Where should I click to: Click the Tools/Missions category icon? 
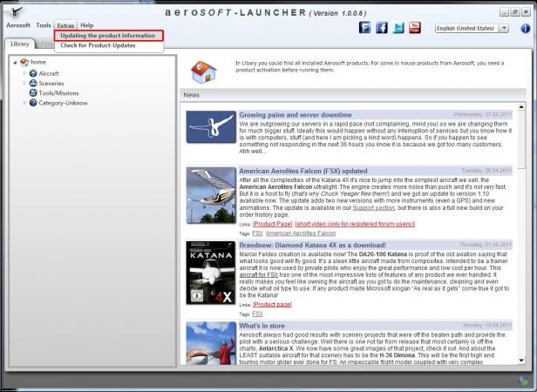click(x=33, y=93)
